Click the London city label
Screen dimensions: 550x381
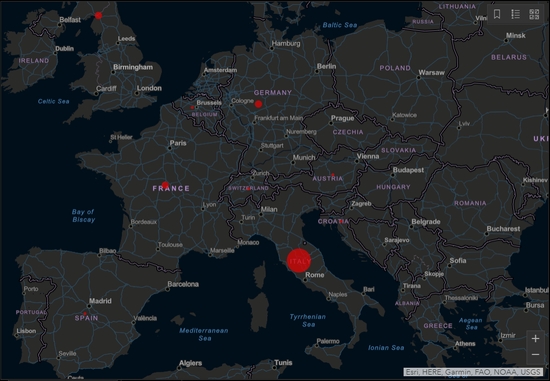pyautogui.click(x=149, y=88)
